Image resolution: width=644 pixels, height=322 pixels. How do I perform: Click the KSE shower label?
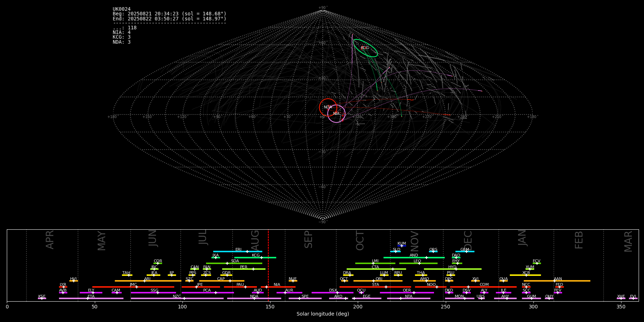[42, 297]
